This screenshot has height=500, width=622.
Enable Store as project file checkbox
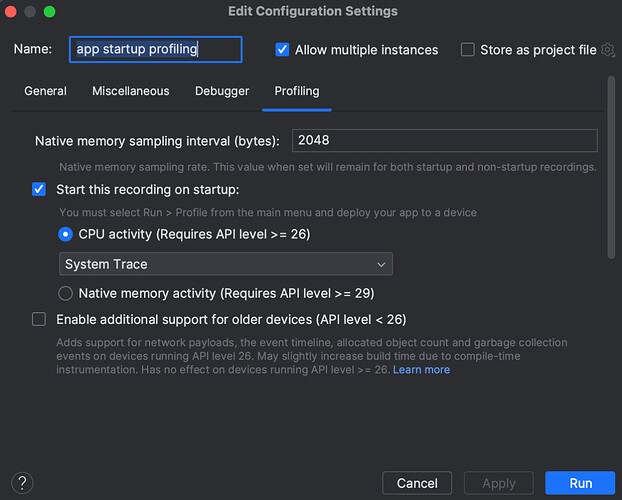click(x=468, y=50)
